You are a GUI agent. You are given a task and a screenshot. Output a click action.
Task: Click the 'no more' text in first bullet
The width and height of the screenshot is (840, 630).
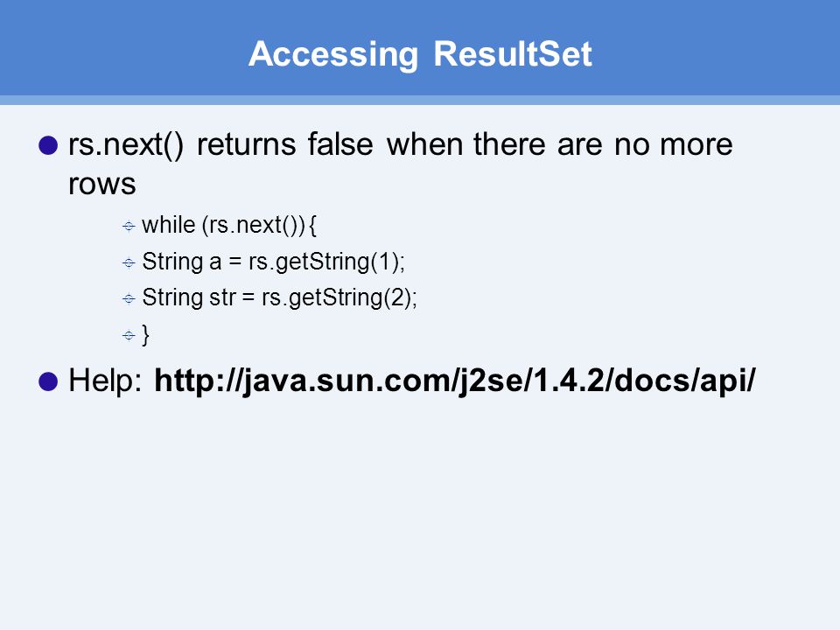click(x=674, y=144)
